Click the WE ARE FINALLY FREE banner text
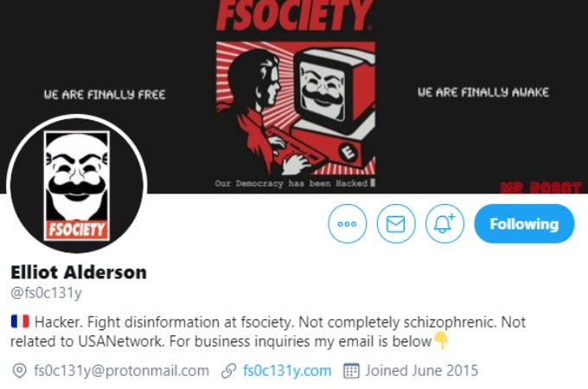Screen dimensions: 588x389 105,94
